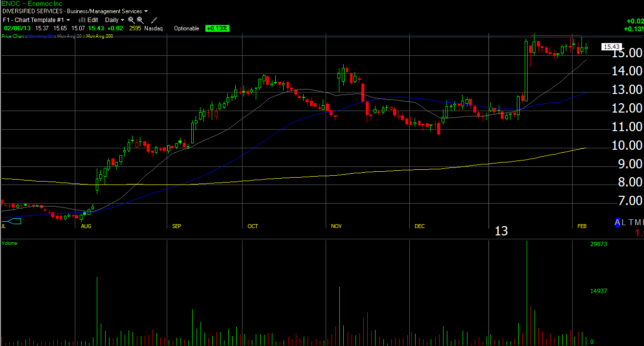
Task: Click the MovAvg 50 legend label
Action: point(41,36)
